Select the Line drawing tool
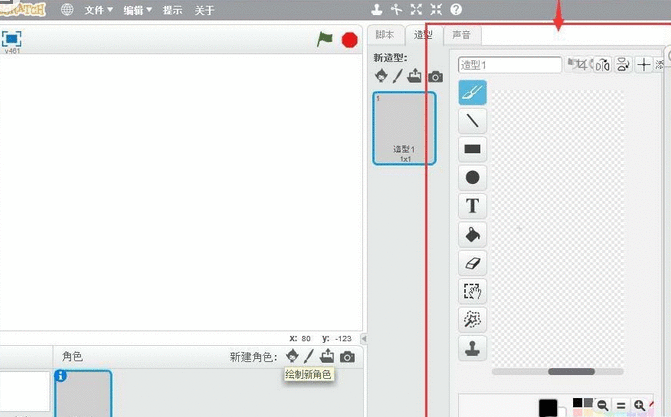 click(472, 121)
